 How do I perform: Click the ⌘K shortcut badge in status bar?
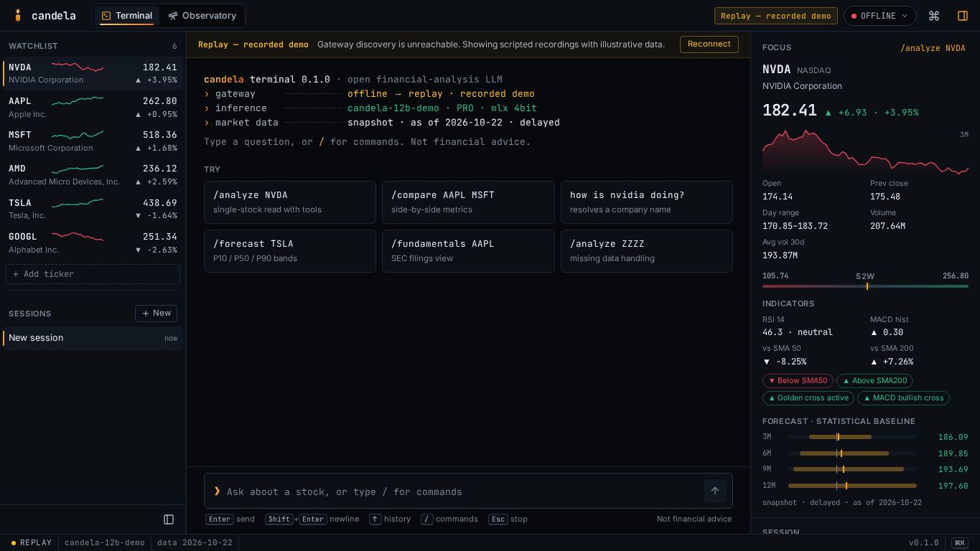pos(959,543)
